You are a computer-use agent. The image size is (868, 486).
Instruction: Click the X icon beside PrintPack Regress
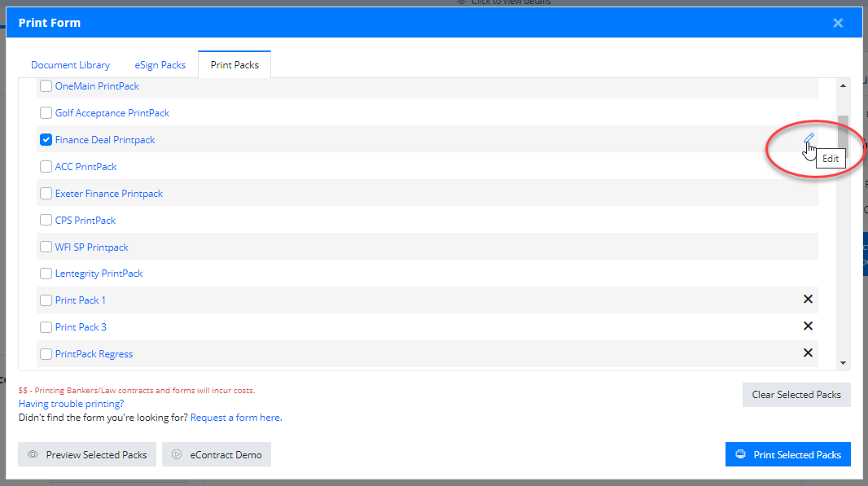[809, 352]
